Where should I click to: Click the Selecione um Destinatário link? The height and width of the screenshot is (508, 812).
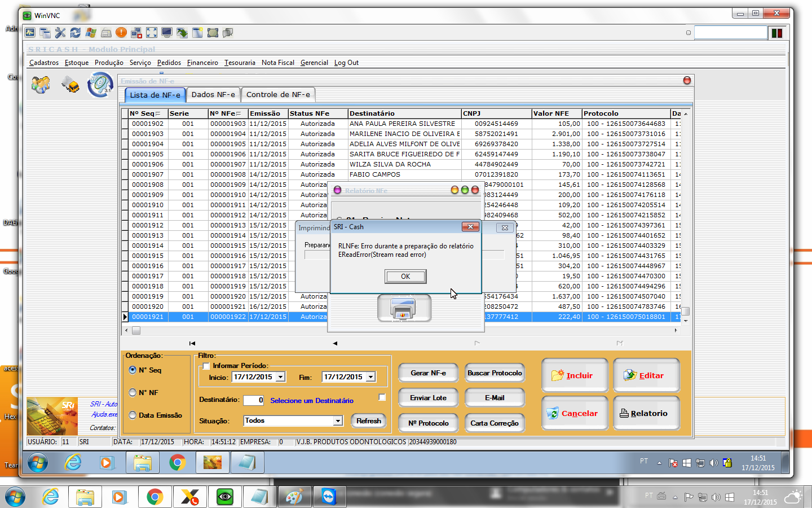pos(312,401)
